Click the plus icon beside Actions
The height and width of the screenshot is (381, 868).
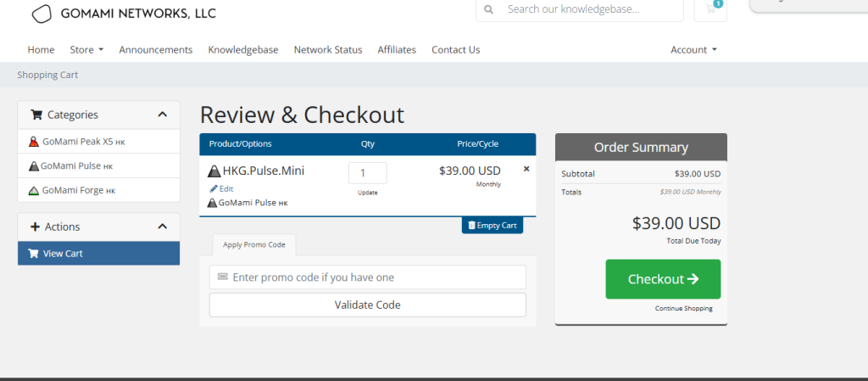[x=35, y=227]
